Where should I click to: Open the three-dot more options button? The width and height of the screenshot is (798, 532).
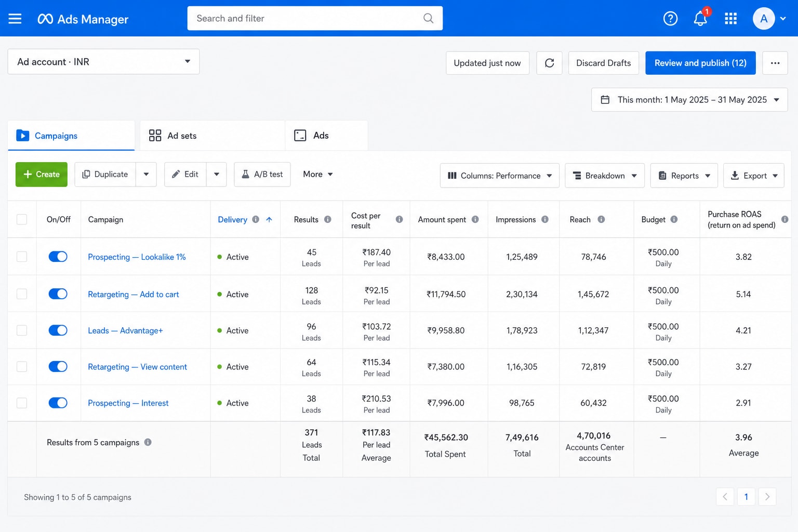pos(775,63)
